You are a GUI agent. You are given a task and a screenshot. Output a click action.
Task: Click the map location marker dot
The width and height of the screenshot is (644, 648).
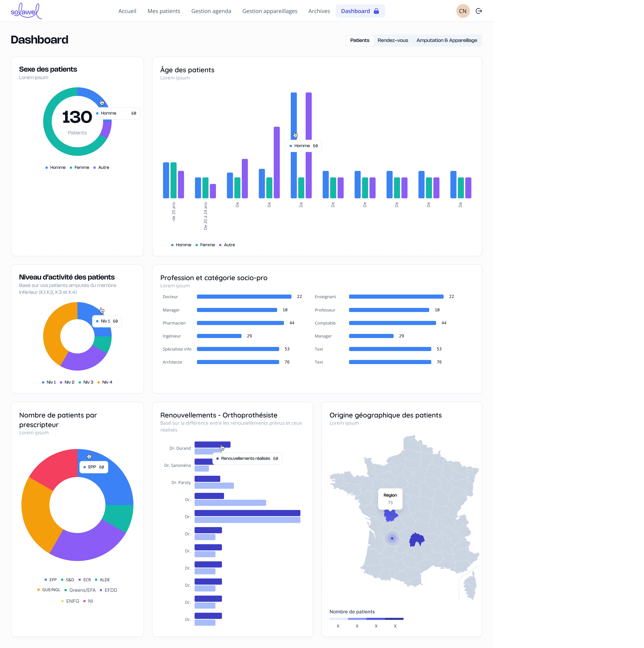(x=392, y=538)
